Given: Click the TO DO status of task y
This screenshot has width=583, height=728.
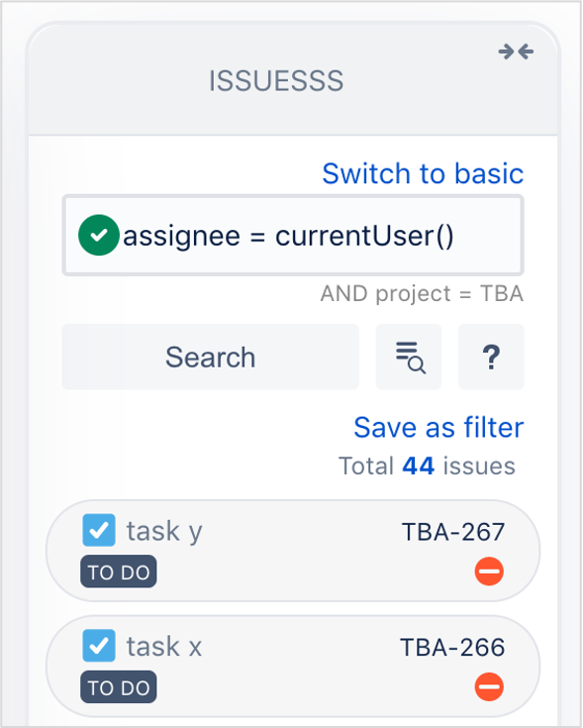Looking at the screenshot, I should 119,572.
